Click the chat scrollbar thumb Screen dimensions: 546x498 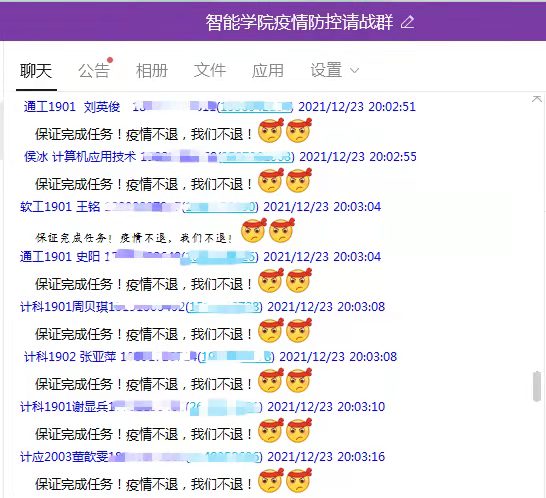coord(537,387)
